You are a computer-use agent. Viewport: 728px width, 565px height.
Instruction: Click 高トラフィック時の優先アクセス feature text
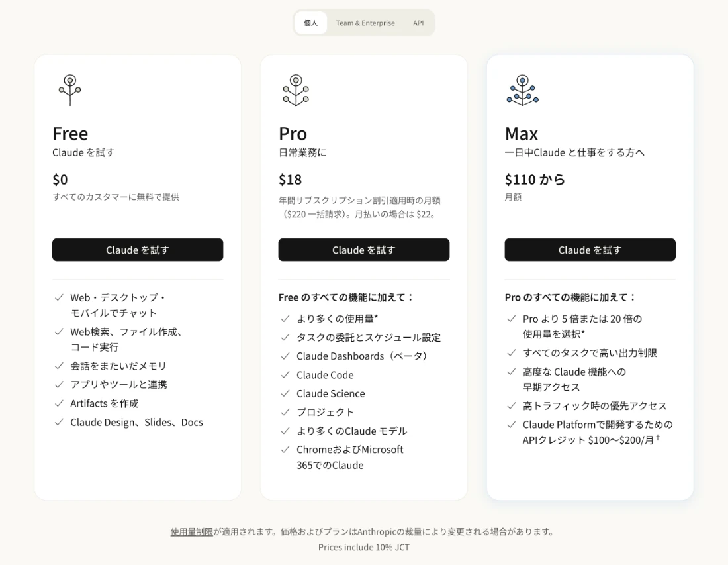(x=595, y=406)
